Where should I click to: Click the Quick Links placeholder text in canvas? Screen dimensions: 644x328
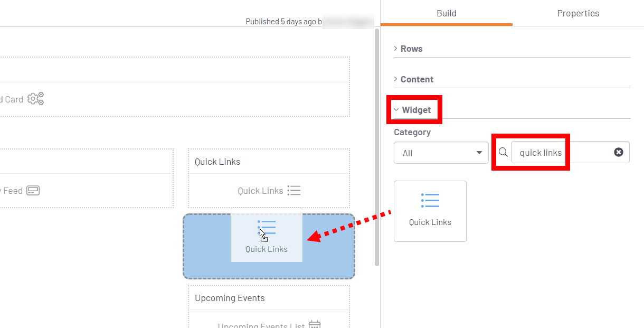260,191
